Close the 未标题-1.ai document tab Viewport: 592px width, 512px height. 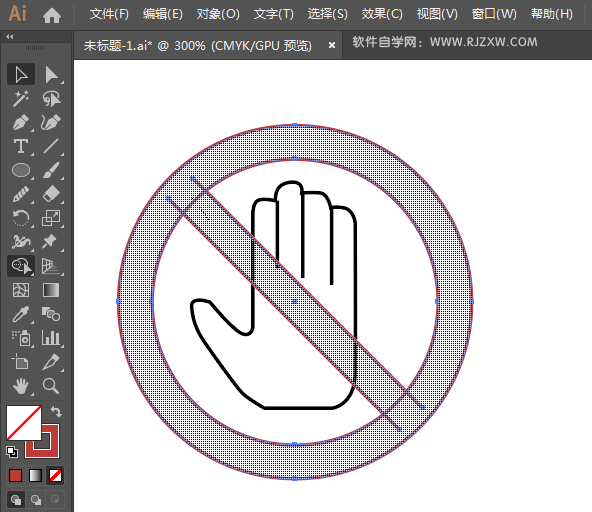click(x=332, y=45)
